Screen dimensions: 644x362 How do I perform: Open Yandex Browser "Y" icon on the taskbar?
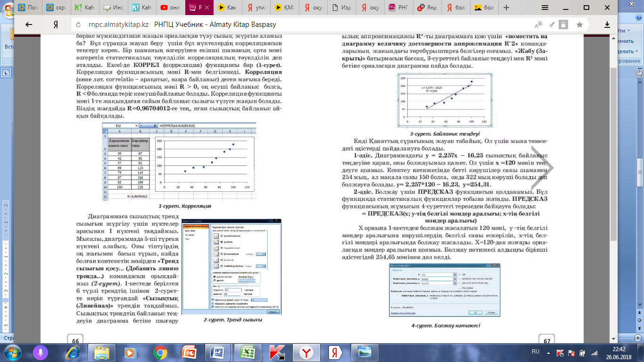(x=306, y=353)
